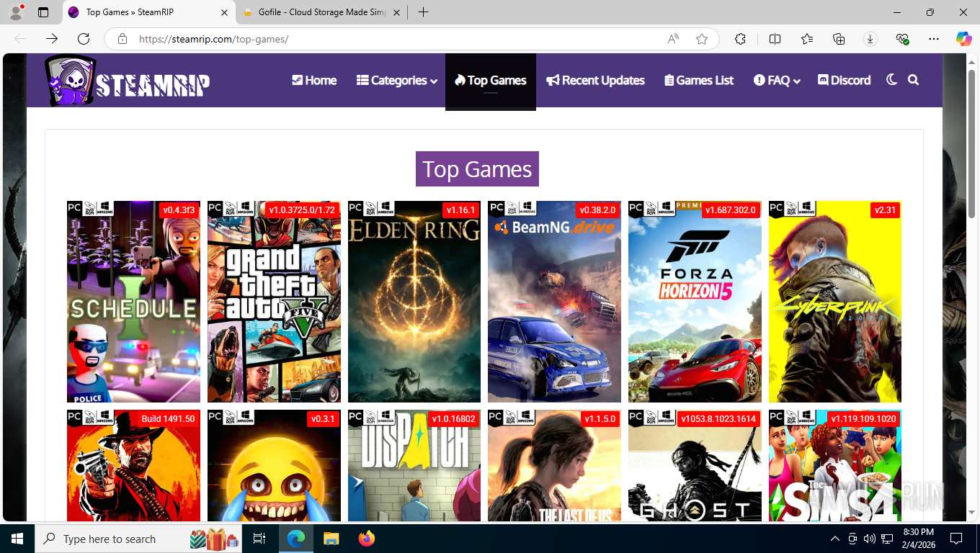The height and width of the screenshot is (553, 980).
Task: Expand the FAQ dropdown menu
Action: [x=778, y=80]
